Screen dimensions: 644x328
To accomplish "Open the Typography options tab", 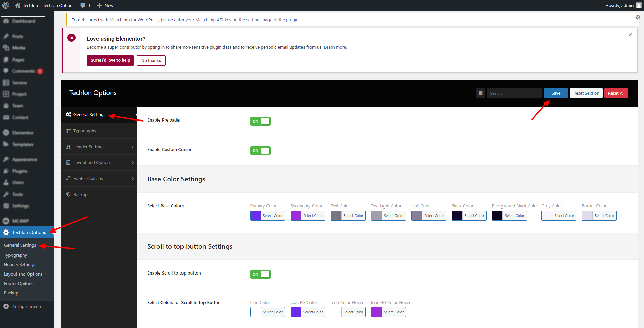I will click(85, 131).
